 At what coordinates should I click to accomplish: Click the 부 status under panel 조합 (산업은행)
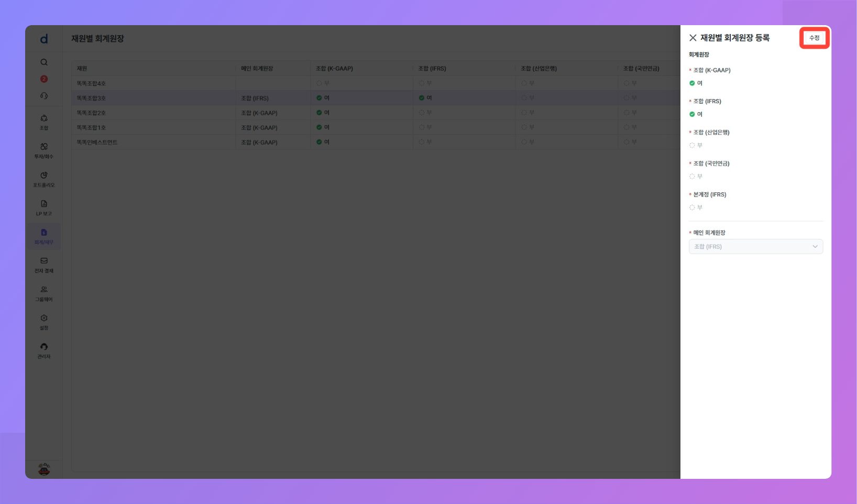point(696,146)
